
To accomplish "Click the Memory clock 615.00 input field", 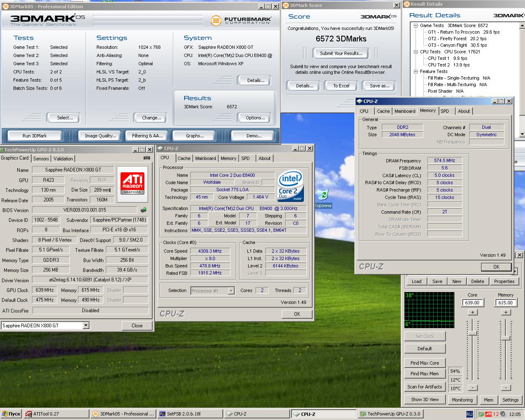I will 506,302.
